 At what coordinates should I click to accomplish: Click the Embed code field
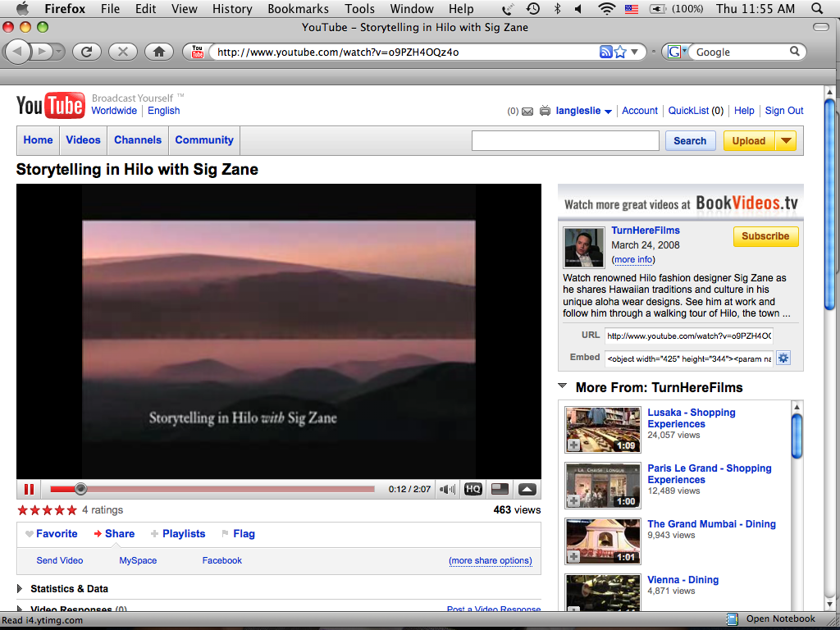click(x=689, y=358)
